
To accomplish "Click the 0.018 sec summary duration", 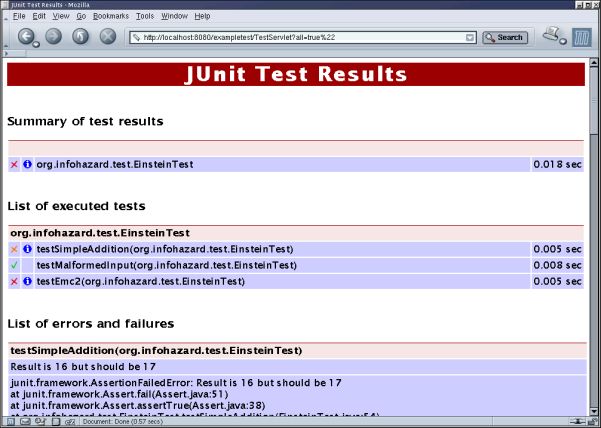I will click(x=557, y=164).
